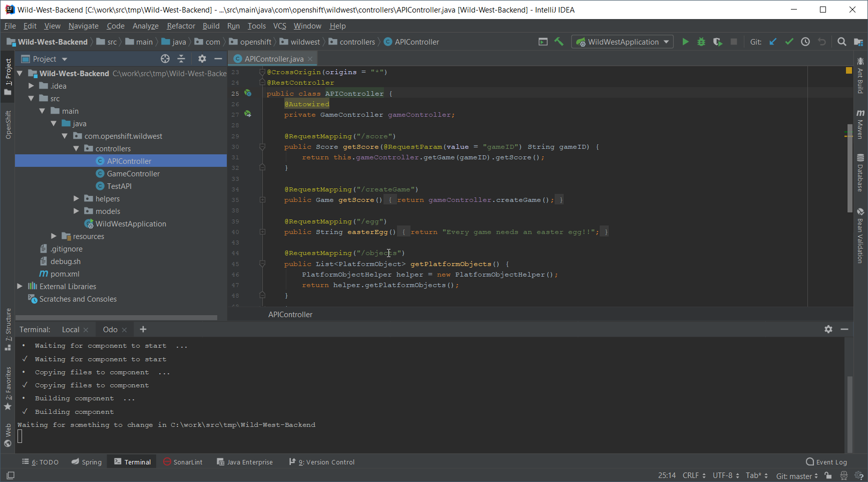Toggle tool window buttons in status bar
This screenshot has width=868, height=482.
coord(11,475)
